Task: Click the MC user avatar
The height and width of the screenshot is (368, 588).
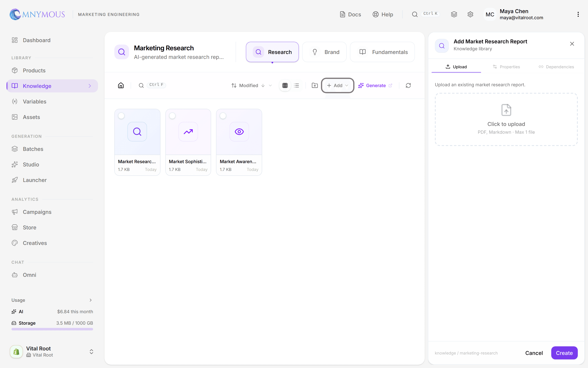Action: coord(490,14)
